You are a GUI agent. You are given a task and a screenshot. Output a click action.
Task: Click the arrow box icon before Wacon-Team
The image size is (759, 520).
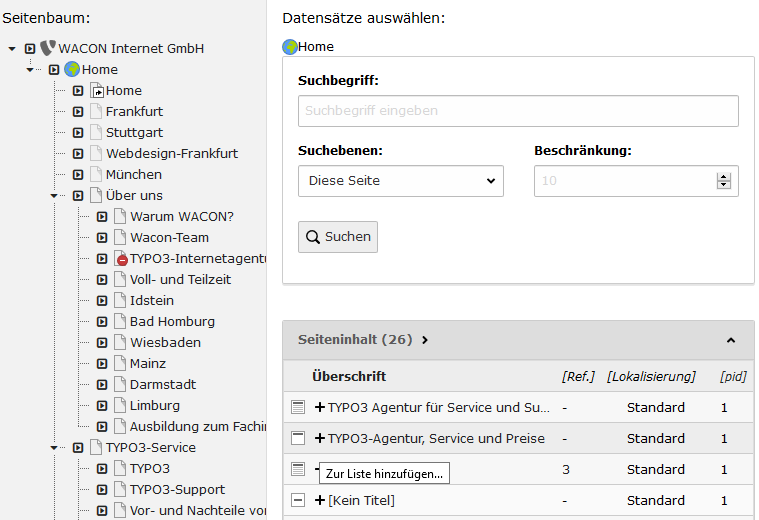[x=102, y=238]
